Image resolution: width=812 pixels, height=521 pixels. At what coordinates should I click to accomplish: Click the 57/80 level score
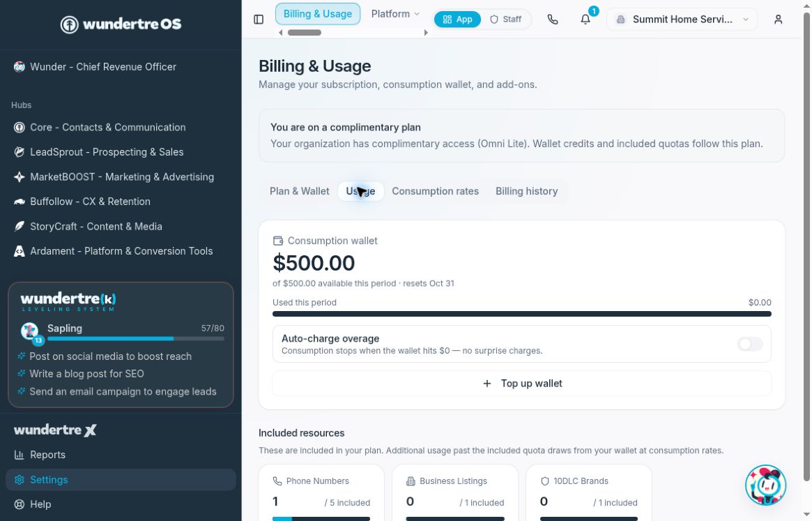(x=213, y=328)
